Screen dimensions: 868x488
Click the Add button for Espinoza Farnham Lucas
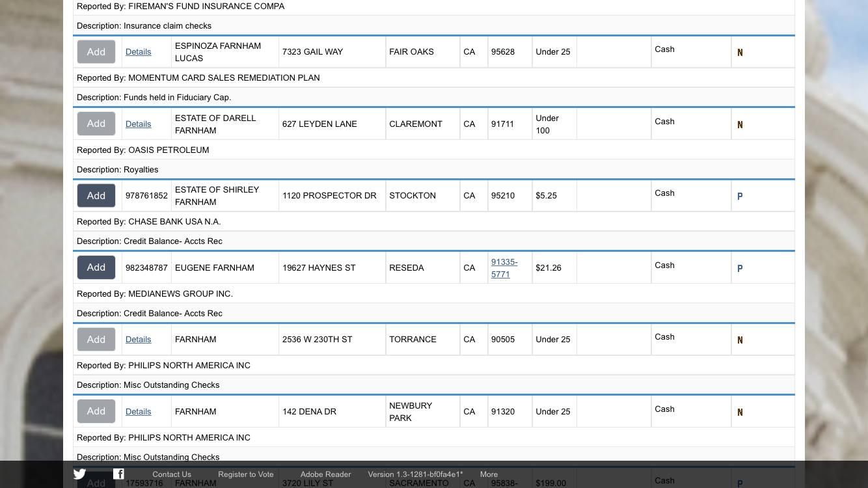pos(96,51)
